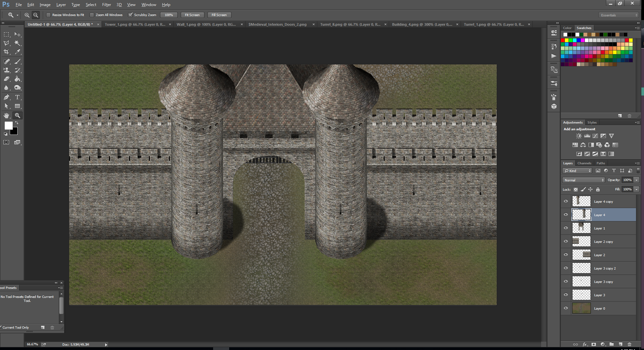The width and height of the screenshot is (644, 350).
Task: Select the Hand tool
Action: (x=6, y=116)
